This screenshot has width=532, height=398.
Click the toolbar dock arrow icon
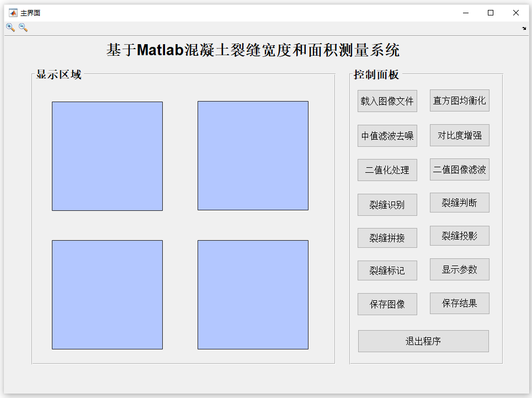coord(524,29)
